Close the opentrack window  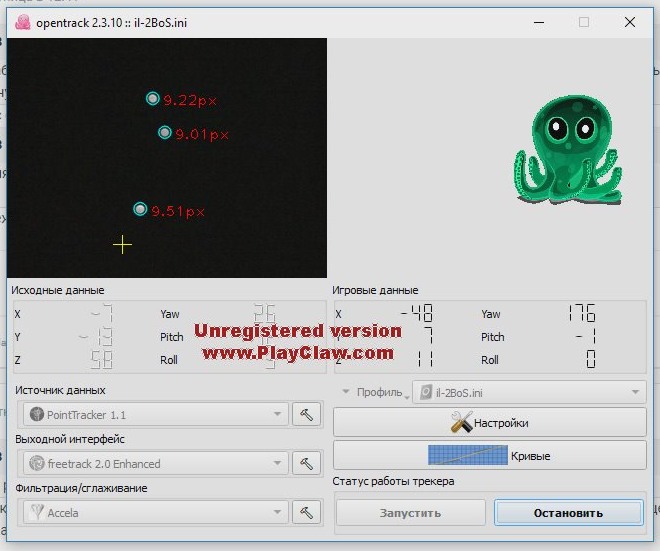point(630,22)
